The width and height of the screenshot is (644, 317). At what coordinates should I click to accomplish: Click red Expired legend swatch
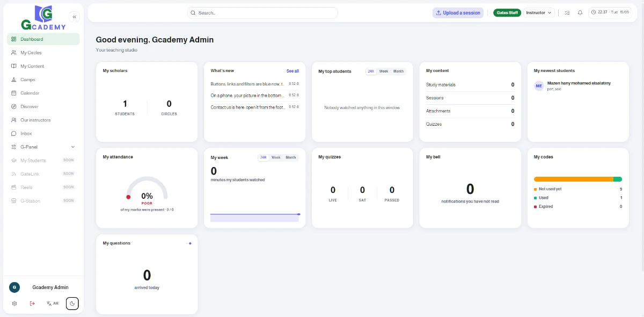coord(536,206)
